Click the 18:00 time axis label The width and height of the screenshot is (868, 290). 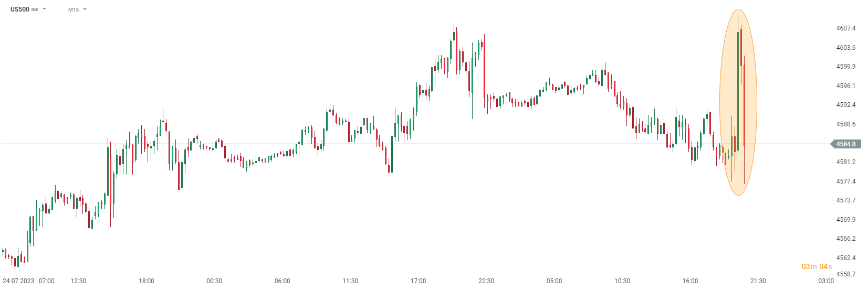pos(147,281)
